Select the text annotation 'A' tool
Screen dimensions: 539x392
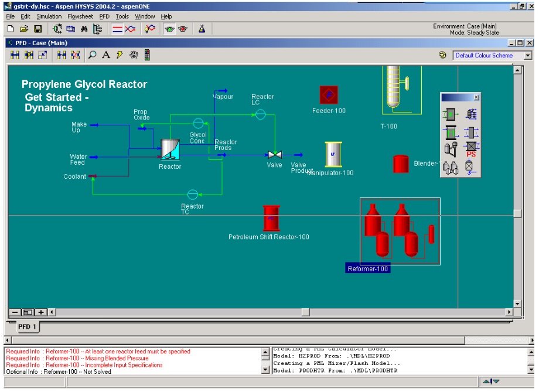pyautogui.click(x=106, y=55)
